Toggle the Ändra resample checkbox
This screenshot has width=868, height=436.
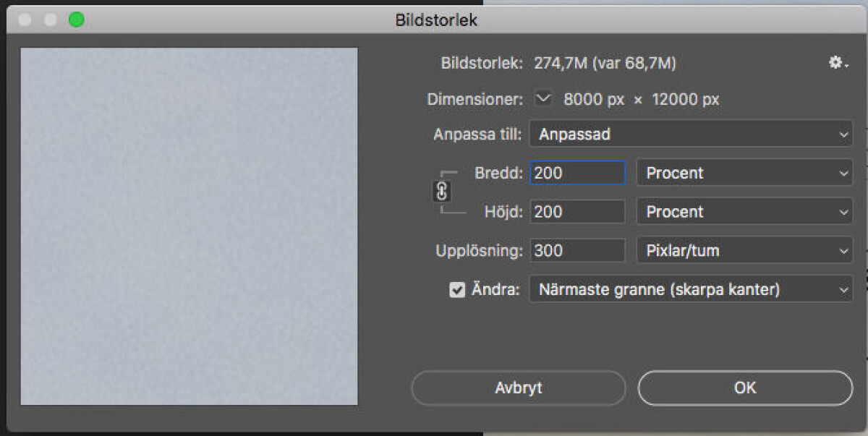(456, 290)
